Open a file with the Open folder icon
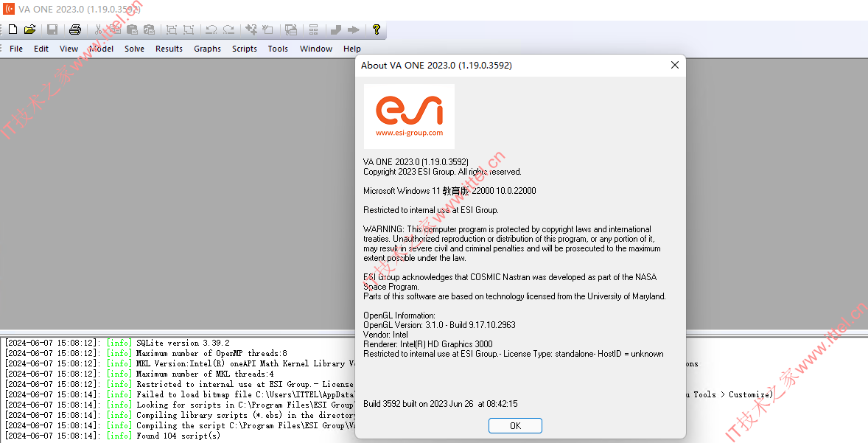The height and width of the screenshot is (443, 868). click(29, 30)
